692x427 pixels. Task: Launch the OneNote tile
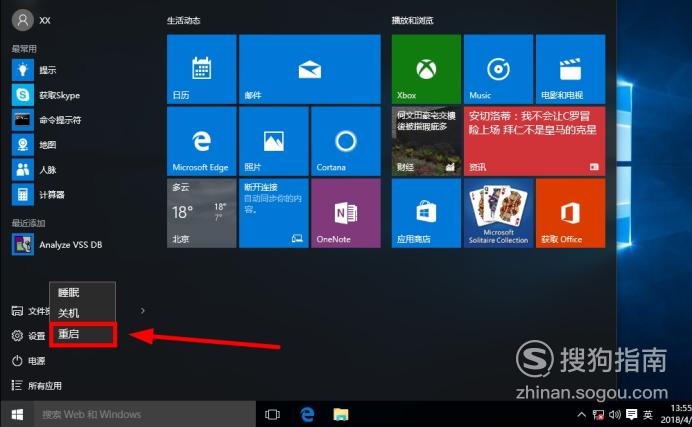pos(346,213)
